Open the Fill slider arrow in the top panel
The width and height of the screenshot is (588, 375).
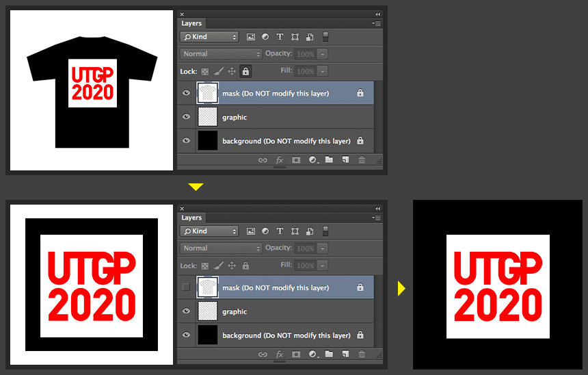(x=323, y=71)
